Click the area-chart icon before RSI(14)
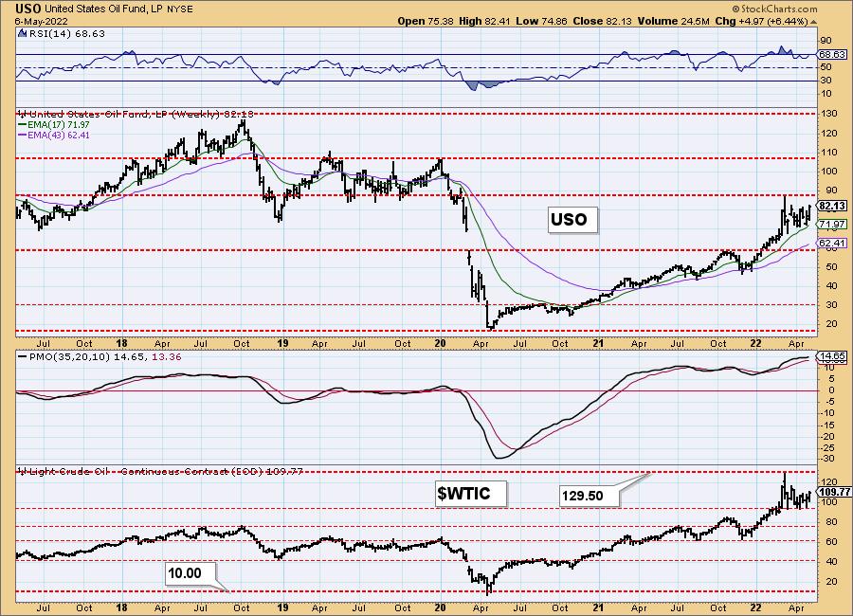This screenshot has width=853, height=616. click(x=23, y=33)
